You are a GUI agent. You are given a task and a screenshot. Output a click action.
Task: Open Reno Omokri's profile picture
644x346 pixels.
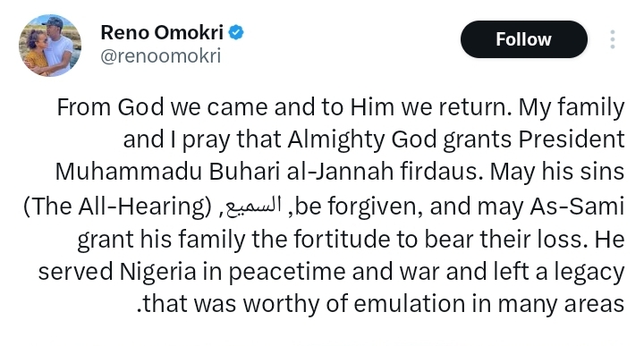coord(50,46)
